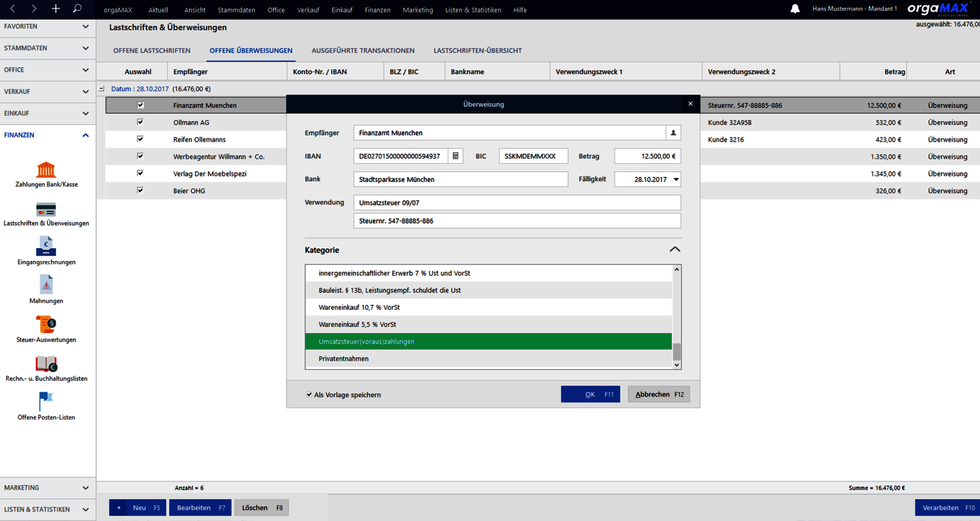Sort by the Betrag column header
Screen dimensions: 980x521
click(x=873, y=72)
